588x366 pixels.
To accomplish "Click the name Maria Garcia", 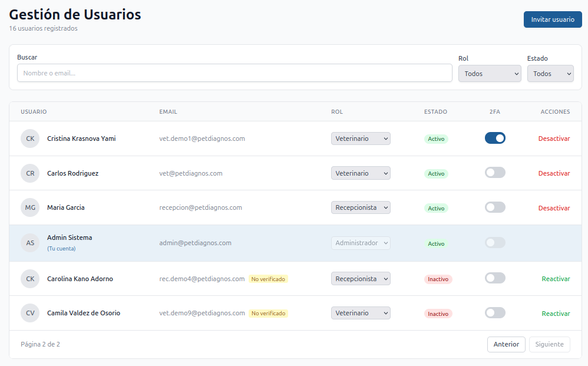I will (65, 207).
